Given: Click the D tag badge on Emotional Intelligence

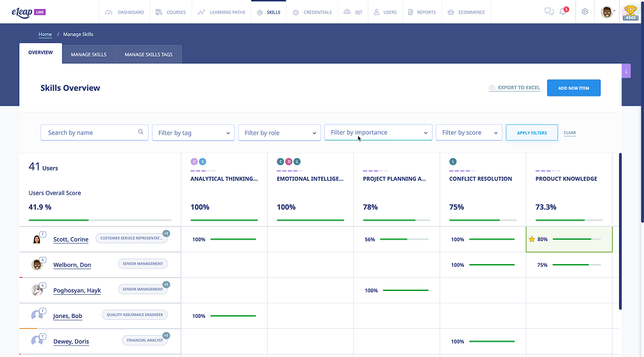Looking at the screenshot, I should (289, 162).
